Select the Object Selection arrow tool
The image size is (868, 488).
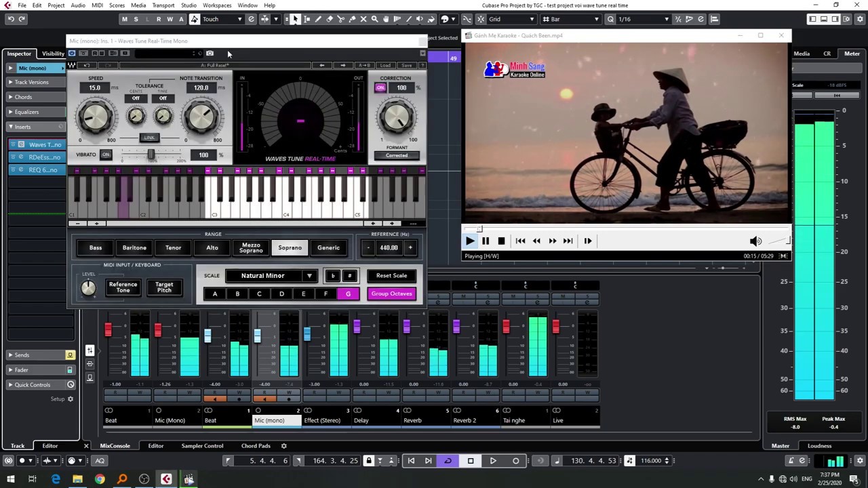(x=295, y=19)
